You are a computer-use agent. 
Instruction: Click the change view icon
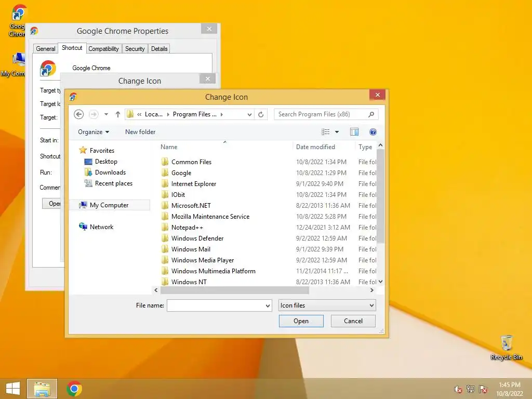(x=325, y=132)
